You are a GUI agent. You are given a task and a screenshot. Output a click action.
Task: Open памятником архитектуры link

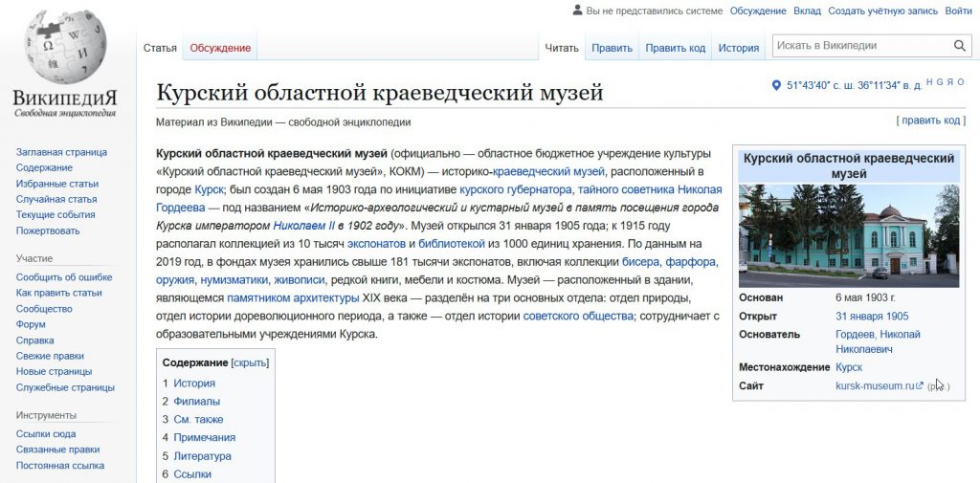click(293, 297)
